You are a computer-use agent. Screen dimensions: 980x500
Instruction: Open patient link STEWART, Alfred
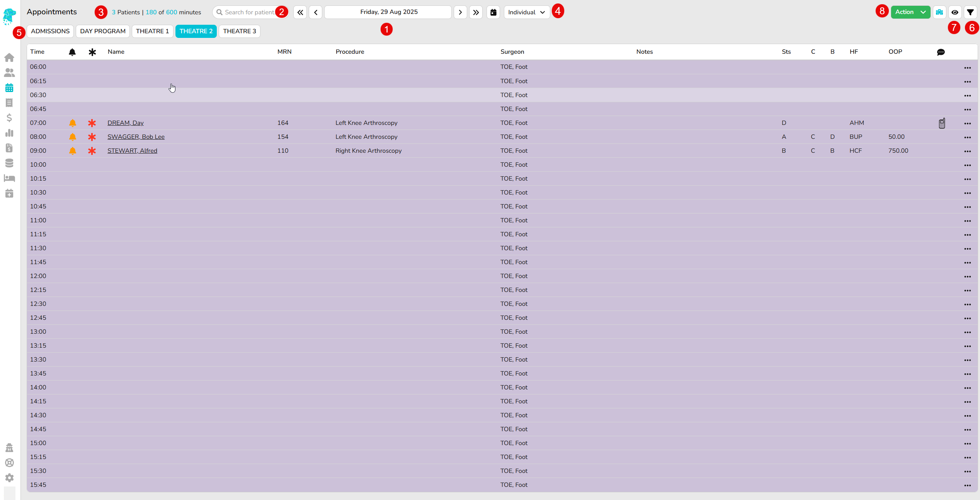[x=132, y=151]
